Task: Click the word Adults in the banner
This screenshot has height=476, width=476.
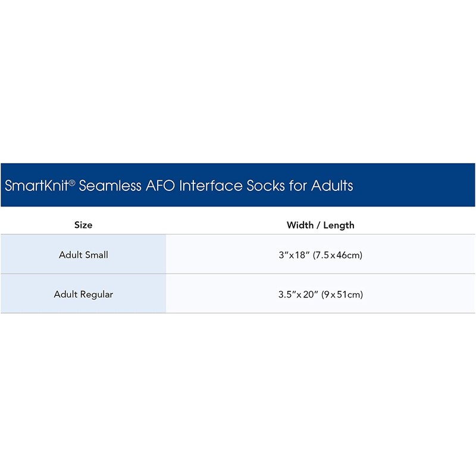Action: click(x=331, y=186)
